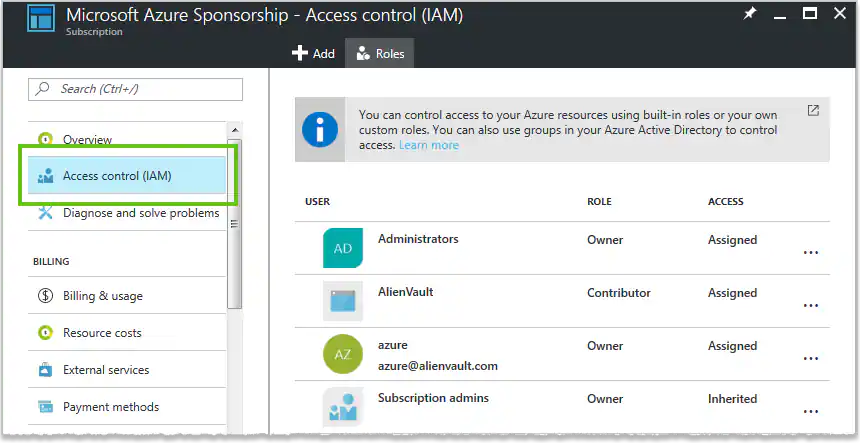Click the Add button in the toolbar
860x443 pixels.
click(x=313, y=53)
